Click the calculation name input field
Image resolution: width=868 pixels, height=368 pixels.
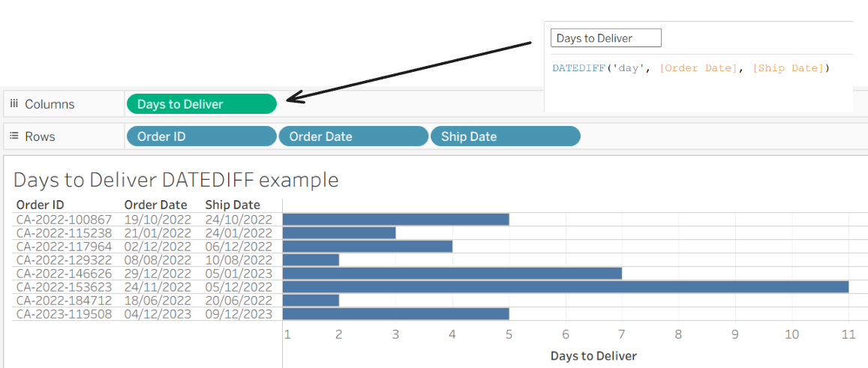(x=605, y=38)
